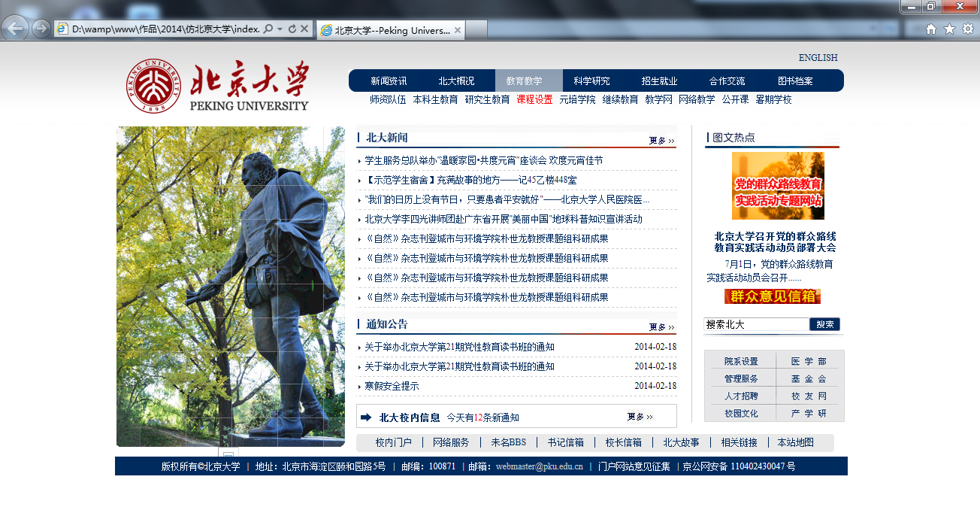Click headline 北京大学召开党的群众路线 部署大会
Image resolution: width=980 pixels, height=510 pixels.
tap(775, 241)
